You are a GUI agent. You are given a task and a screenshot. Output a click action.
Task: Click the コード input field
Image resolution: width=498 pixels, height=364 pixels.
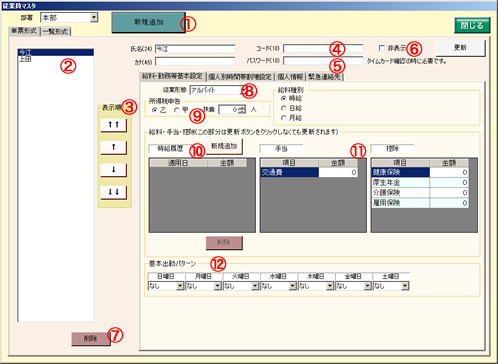[323, 49]
